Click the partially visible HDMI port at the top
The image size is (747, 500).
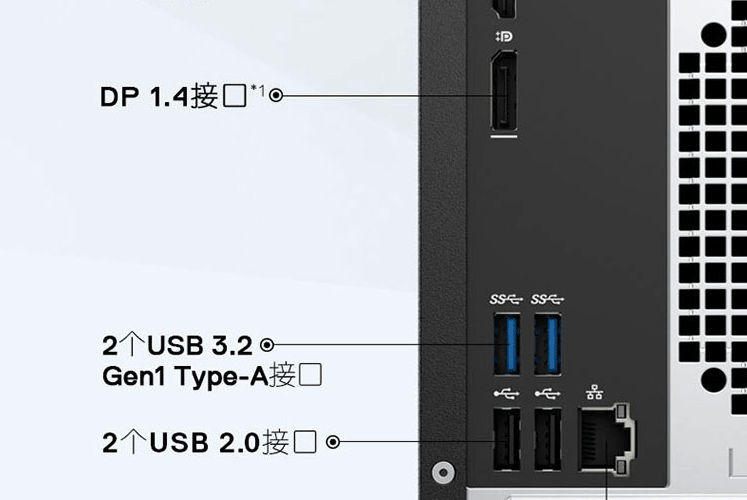(503, 9)
